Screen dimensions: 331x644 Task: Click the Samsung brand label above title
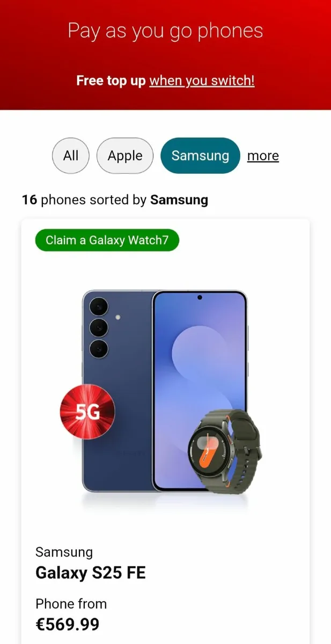coord(64,552)
